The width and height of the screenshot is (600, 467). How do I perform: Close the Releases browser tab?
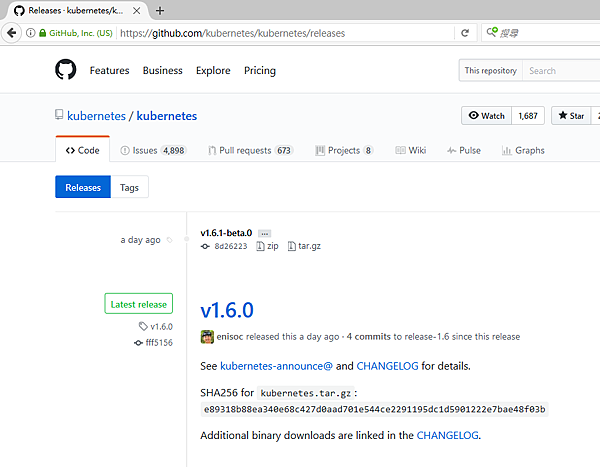click(x=137, y=11)
